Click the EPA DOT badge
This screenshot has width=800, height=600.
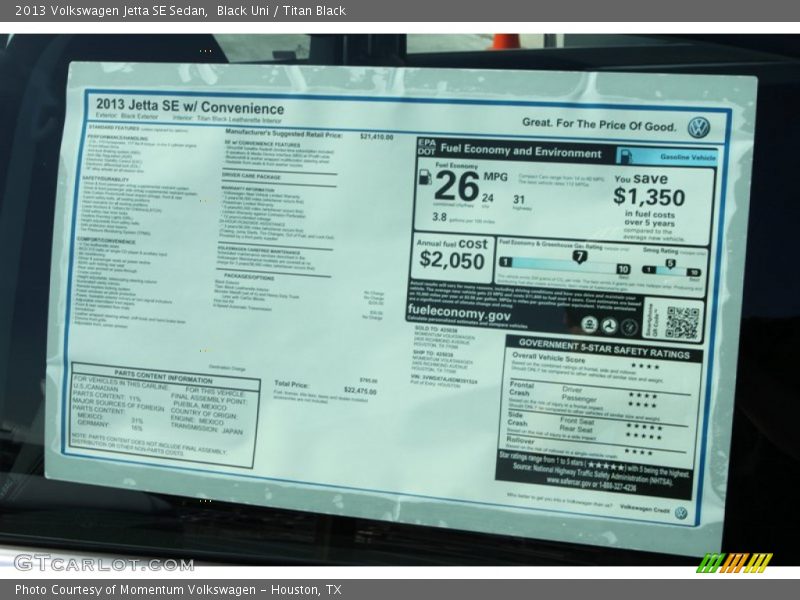[426, 147]
